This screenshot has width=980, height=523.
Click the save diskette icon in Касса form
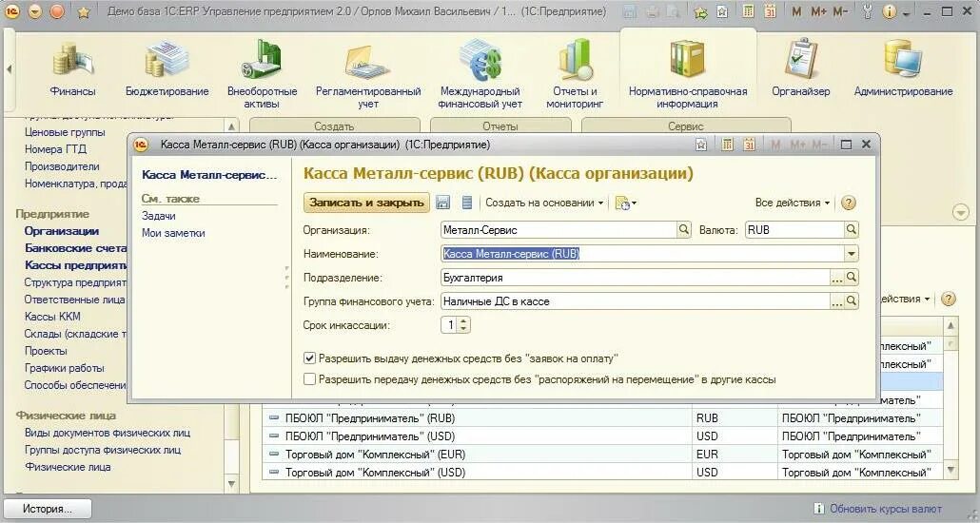443,203
